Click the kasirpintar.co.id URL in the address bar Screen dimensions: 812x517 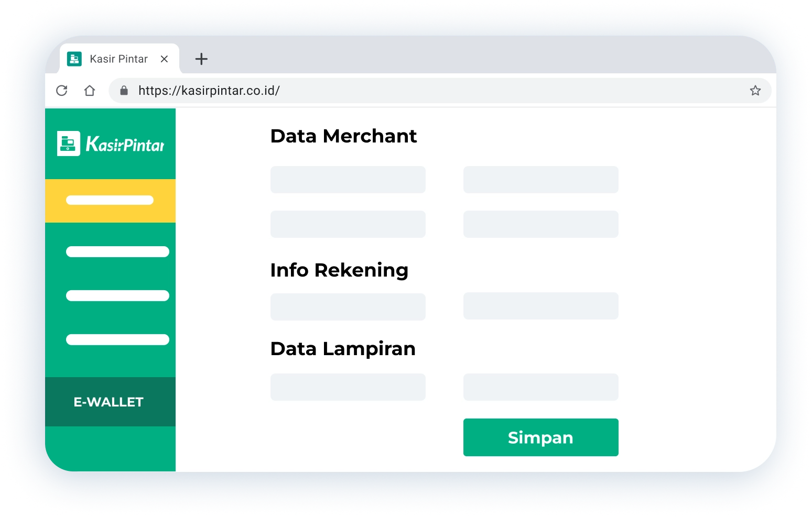209,91
